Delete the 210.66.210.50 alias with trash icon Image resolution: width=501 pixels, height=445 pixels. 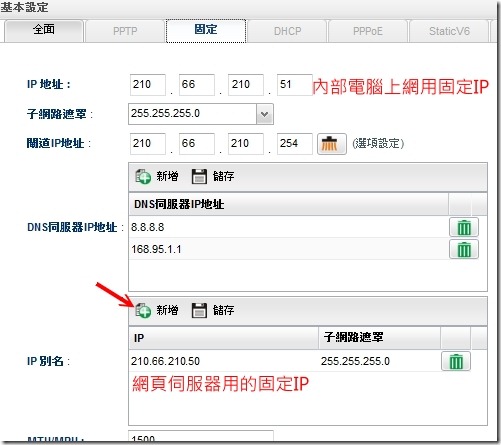point(456,361)
